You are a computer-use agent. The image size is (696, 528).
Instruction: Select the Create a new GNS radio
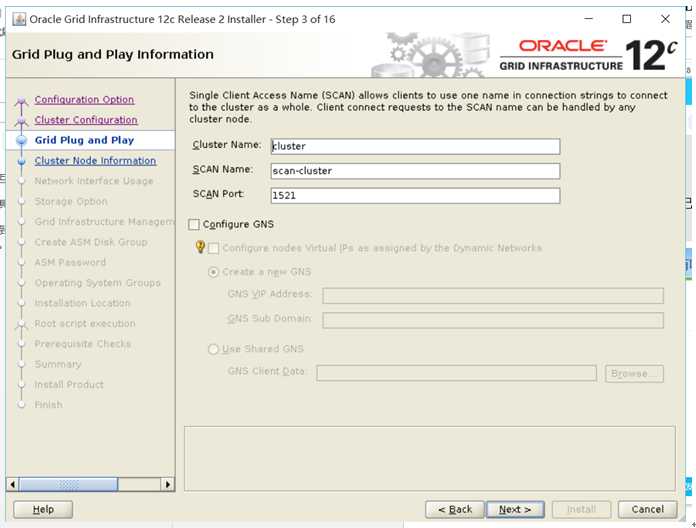point(214,272)
